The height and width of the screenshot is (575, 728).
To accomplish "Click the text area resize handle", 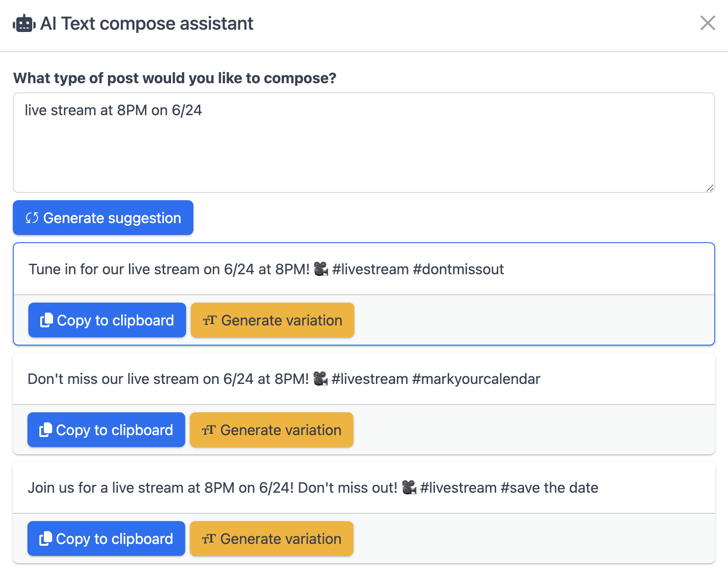I will pyautogui.click(x=710, y=188).
